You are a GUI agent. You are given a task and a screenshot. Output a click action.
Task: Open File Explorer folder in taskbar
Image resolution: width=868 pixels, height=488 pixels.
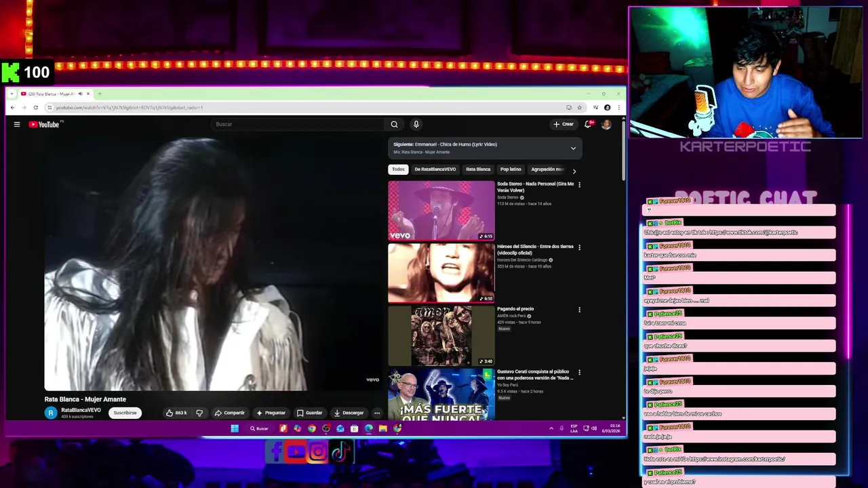383,428
